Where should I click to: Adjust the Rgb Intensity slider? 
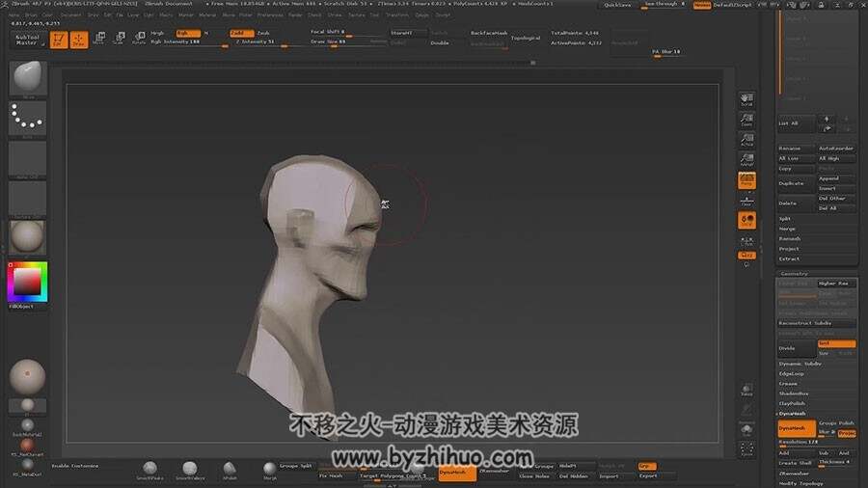click(188, 42)
